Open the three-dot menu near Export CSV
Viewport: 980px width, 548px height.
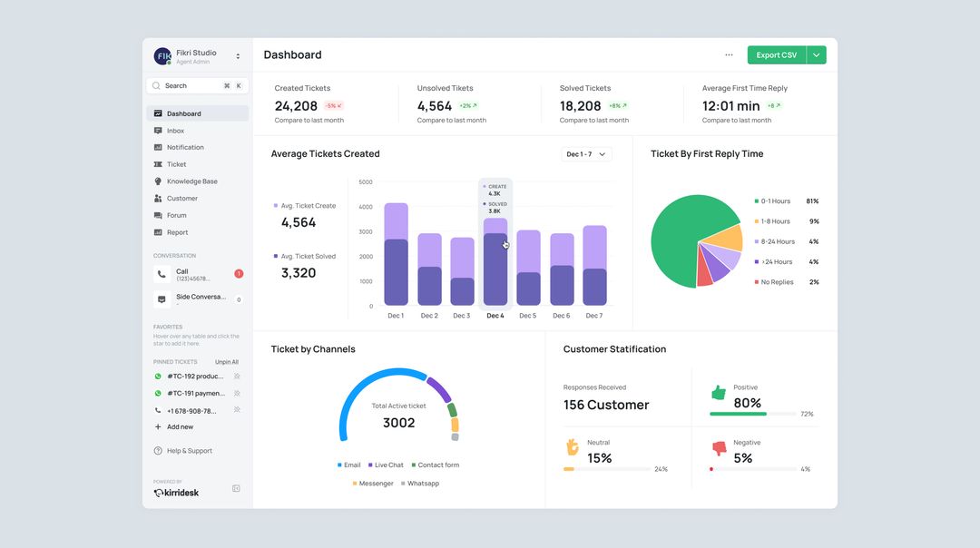pyautogui.click(x=729, y=54)
